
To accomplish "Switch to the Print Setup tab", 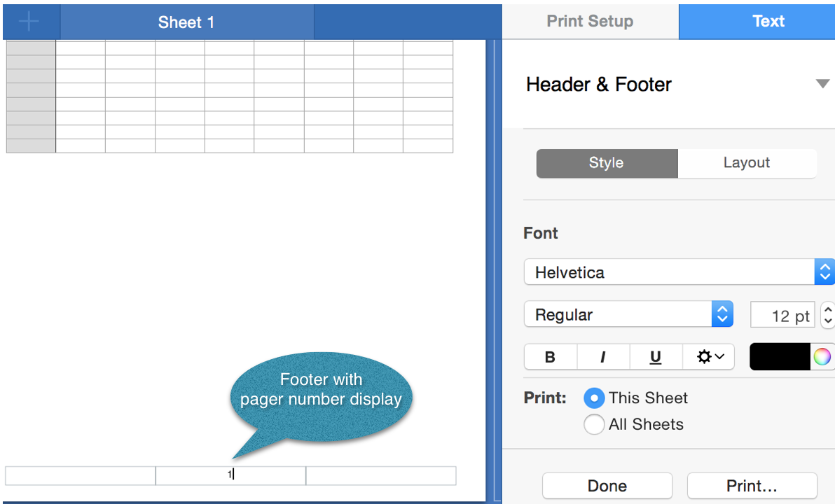I will (x=590, y=21).
